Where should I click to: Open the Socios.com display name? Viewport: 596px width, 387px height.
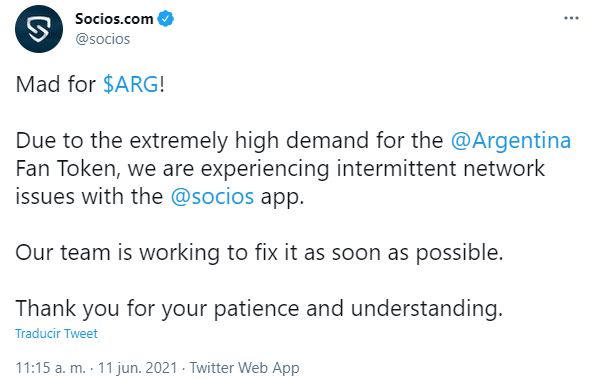pyautogui.click(x=114, y=19)
